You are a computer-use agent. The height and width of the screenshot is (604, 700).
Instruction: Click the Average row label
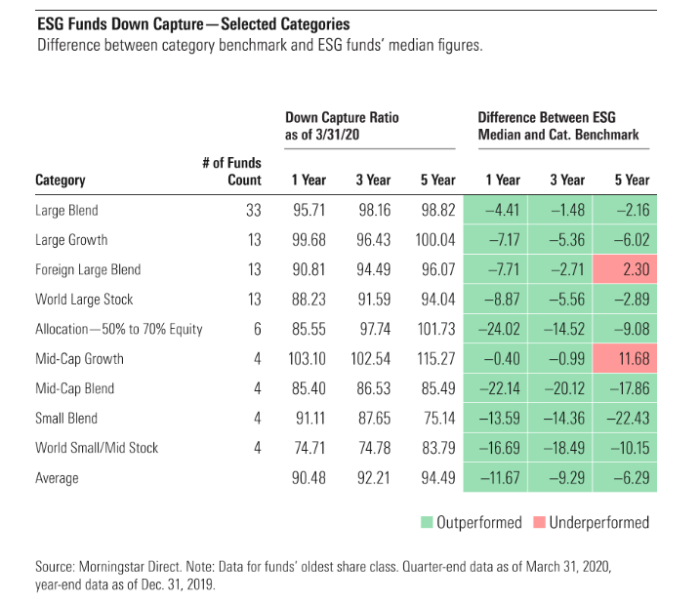pos(57,478)
